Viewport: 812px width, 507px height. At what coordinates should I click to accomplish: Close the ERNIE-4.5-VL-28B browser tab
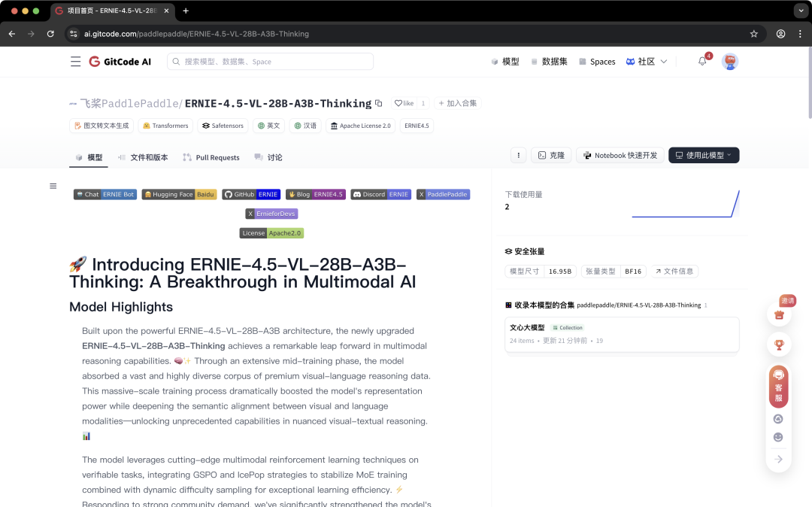point(166,11)
